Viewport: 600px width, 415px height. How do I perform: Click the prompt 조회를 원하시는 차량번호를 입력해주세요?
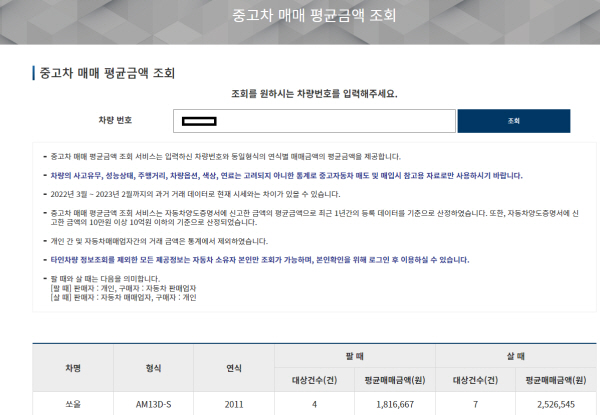click(314, 94)
